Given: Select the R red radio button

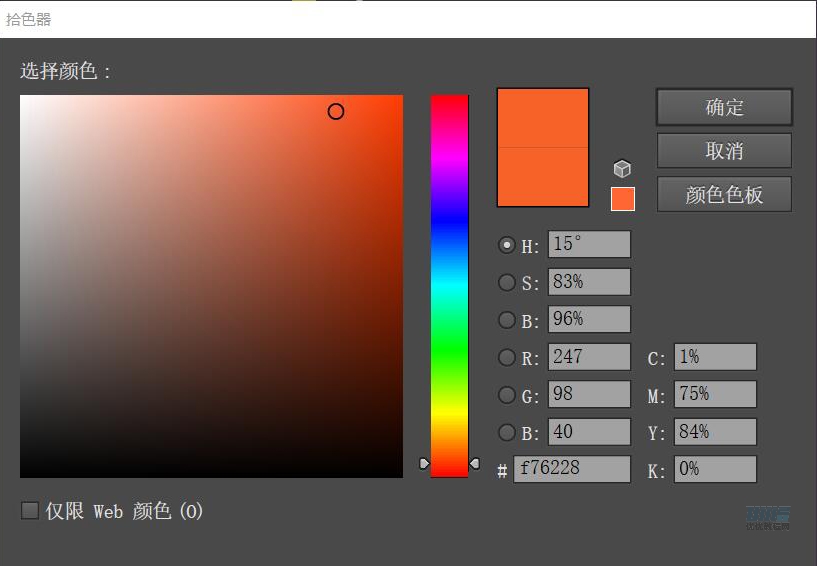Looking at the screenshot, I should tap(507, 357).
